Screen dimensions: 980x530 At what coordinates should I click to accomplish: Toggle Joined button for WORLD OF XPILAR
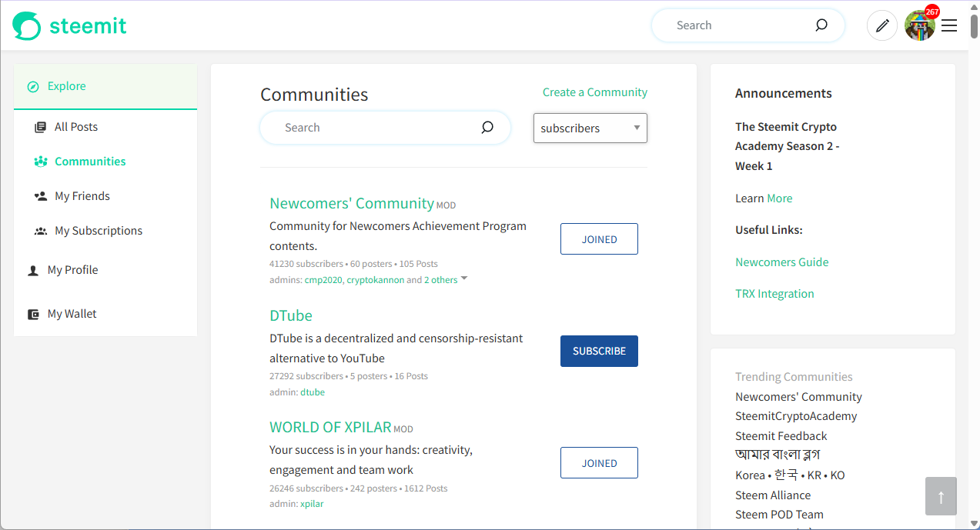pyautogui.click(x=599, y=463)
